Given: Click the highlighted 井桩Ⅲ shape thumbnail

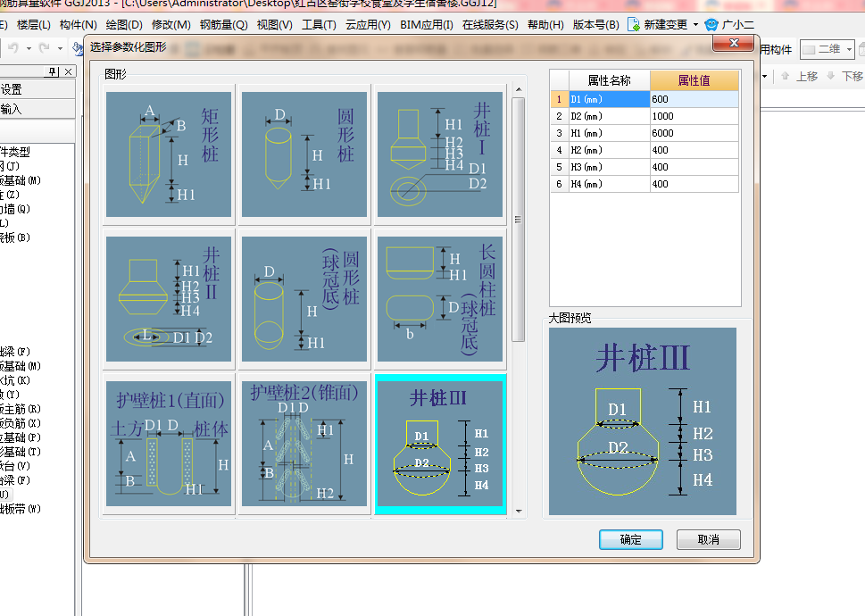Looking at the screenshot, I should (440, 444).
